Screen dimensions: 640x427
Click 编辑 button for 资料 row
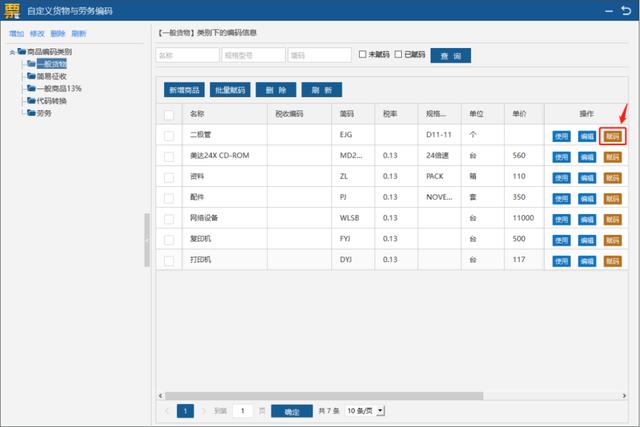coord(587,177)
